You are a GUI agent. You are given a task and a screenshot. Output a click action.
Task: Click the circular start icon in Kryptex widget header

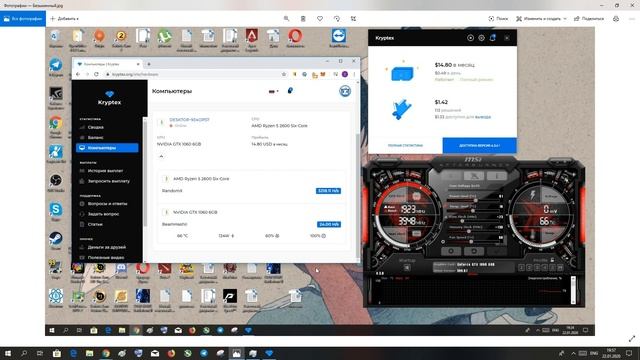click(x=470, y=38)
